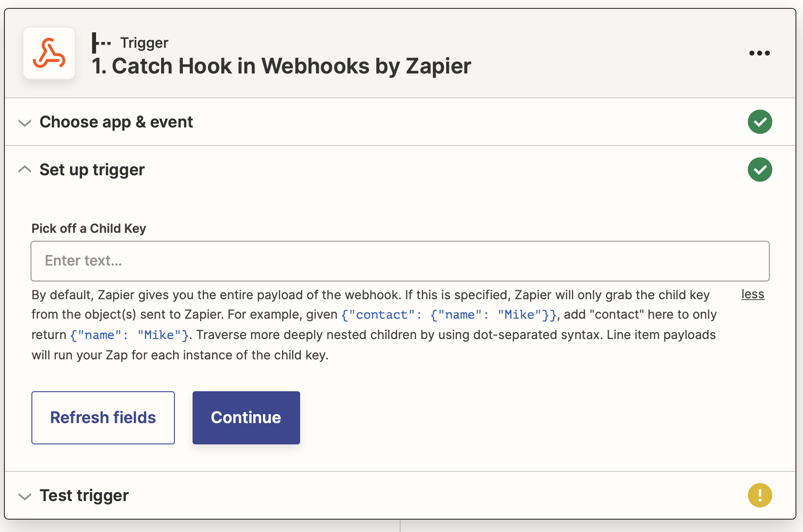Click the Continue button

246,417
